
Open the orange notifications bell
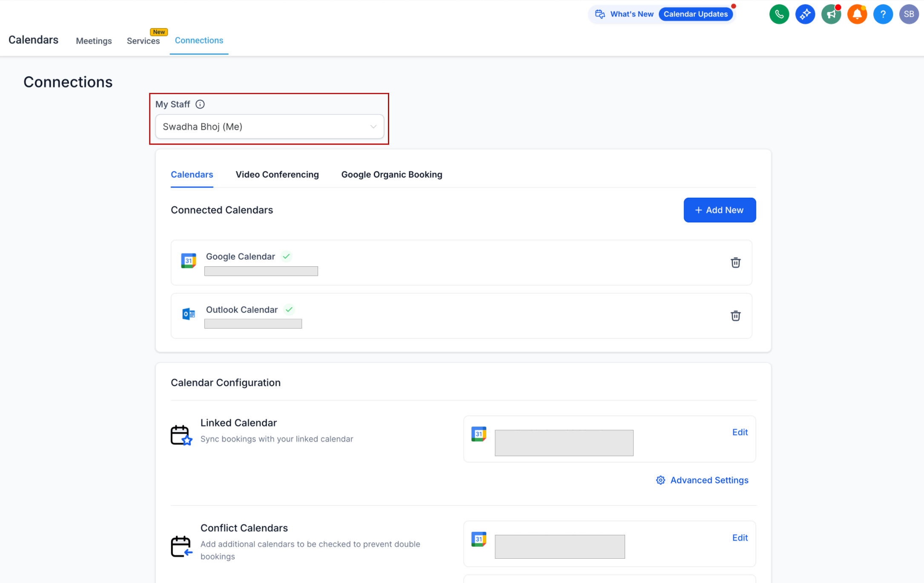click(x=857, y=14)
